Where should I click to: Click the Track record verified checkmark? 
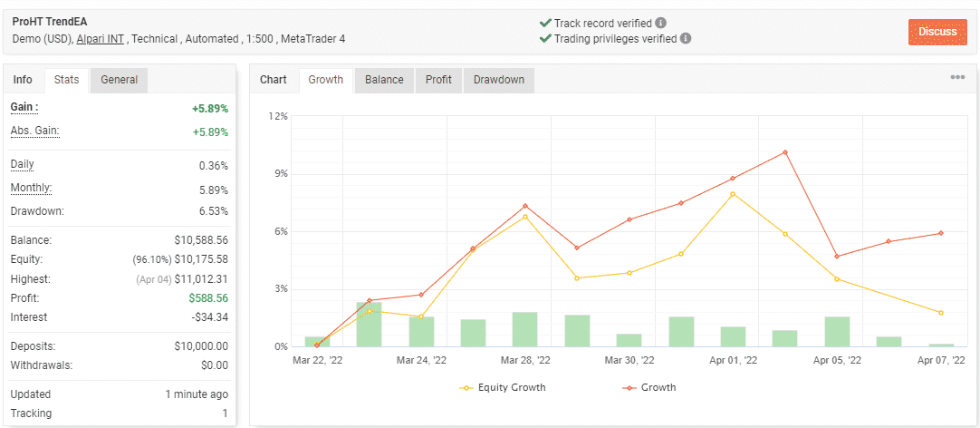click(x=544, y=23)
